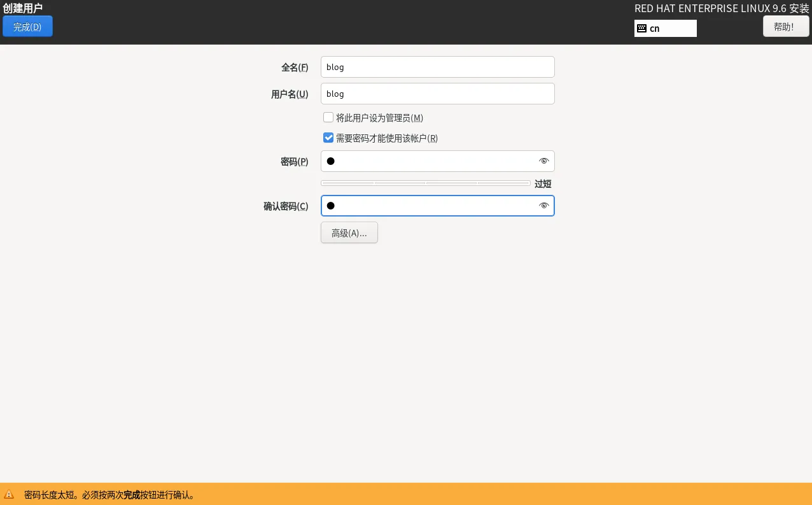The image size is (812, 505).
Task: Click the keyboard layout icon next to cn
Action: click(x=641, y=29)
